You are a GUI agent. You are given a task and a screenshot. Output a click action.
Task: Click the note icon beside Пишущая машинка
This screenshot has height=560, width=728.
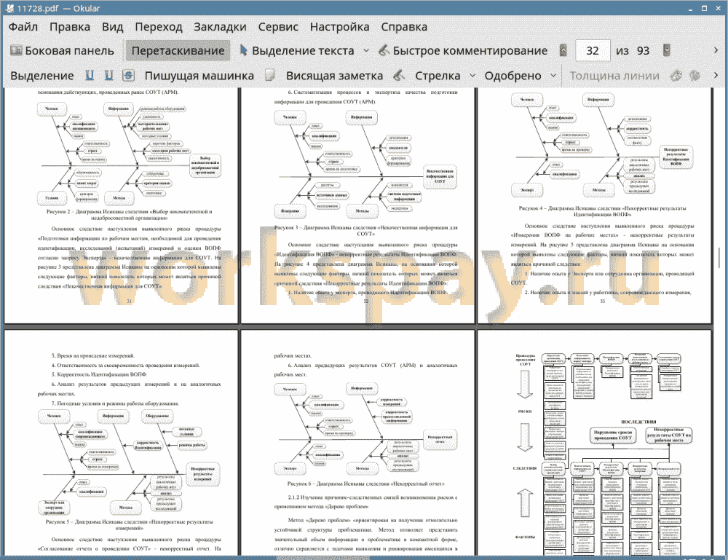[x=270, y=75]
